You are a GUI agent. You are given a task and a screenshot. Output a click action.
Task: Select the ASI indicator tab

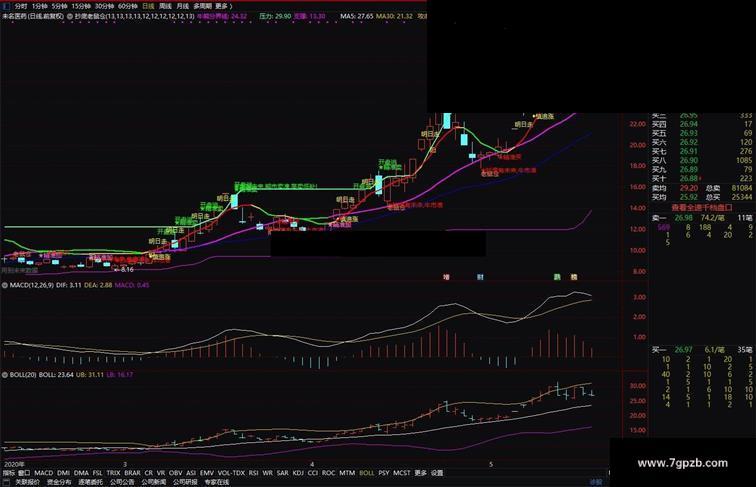(x=191, y=473)
